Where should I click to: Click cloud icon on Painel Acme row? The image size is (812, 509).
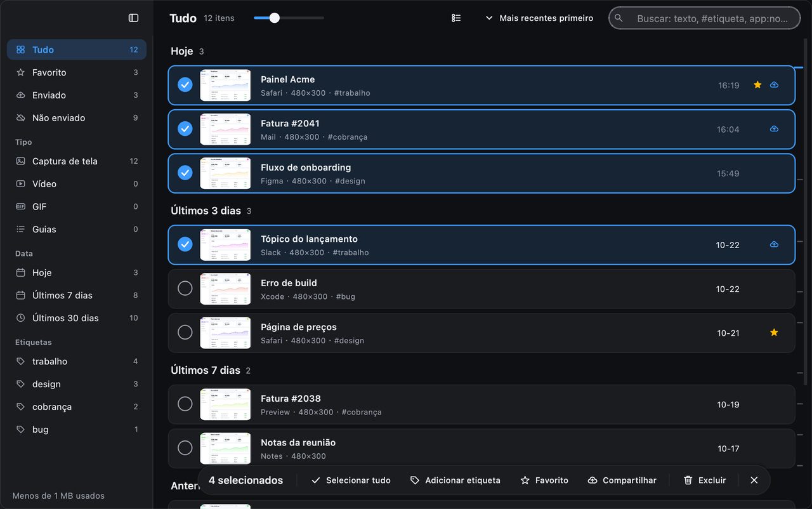pyautogui.click(x=774, y=85)
